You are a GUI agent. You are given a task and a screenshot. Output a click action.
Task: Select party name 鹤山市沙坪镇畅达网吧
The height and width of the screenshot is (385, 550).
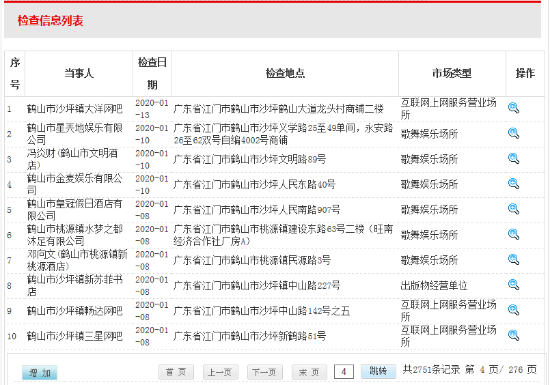[75, 311]
